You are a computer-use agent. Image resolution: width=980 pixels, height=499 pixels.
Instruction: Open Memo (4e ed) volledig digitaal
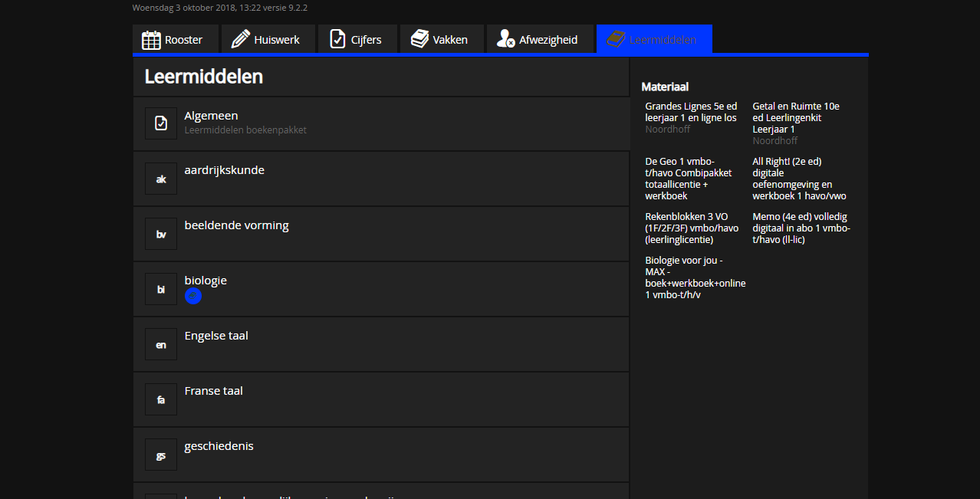pos(801,228)
